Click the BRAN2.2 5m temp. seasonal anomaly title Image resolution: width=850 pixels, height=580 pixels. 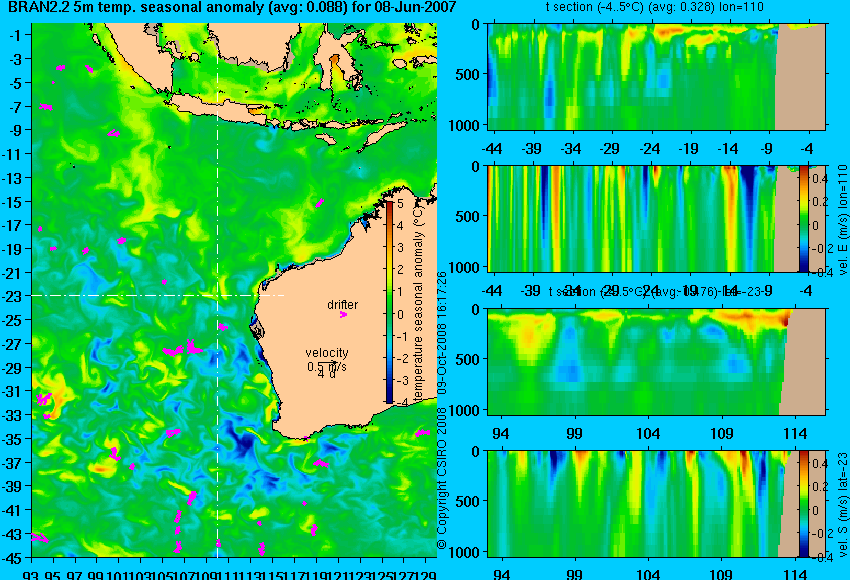(x=232, y=8)
